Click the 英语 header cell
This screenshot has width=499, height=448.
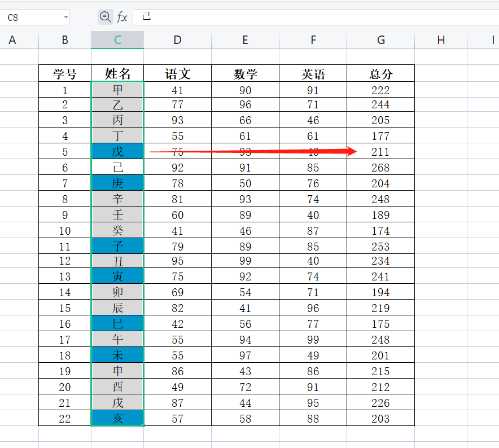click(313, 73)
